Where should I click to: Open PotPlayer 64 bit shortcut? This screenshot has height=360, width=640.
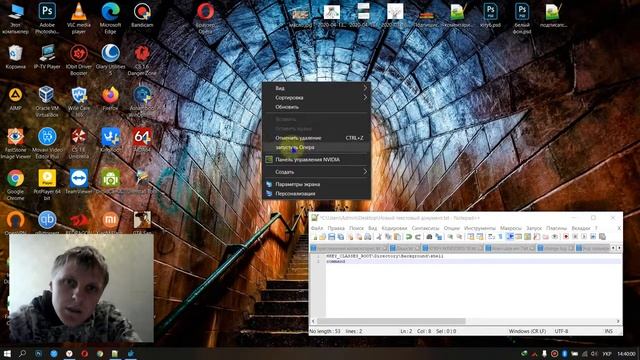pyautogui.click(x=47, y=185)
